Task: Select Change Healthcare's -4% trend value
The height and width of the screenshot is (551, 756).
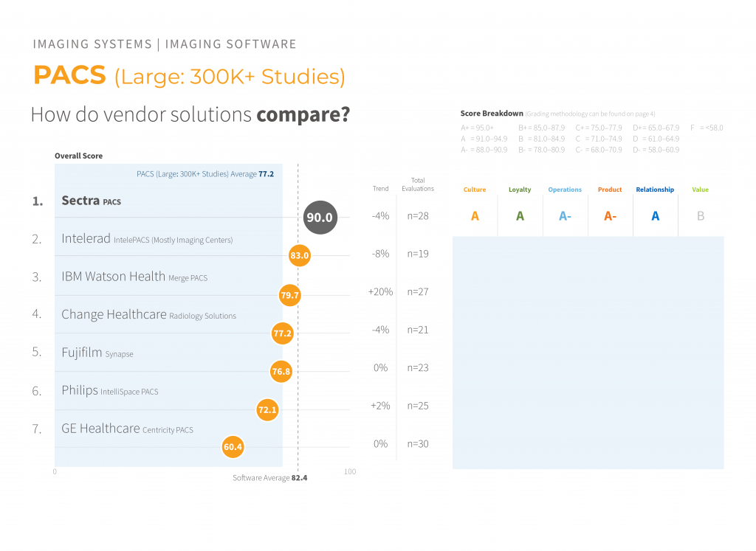Action: pos(380,330)
